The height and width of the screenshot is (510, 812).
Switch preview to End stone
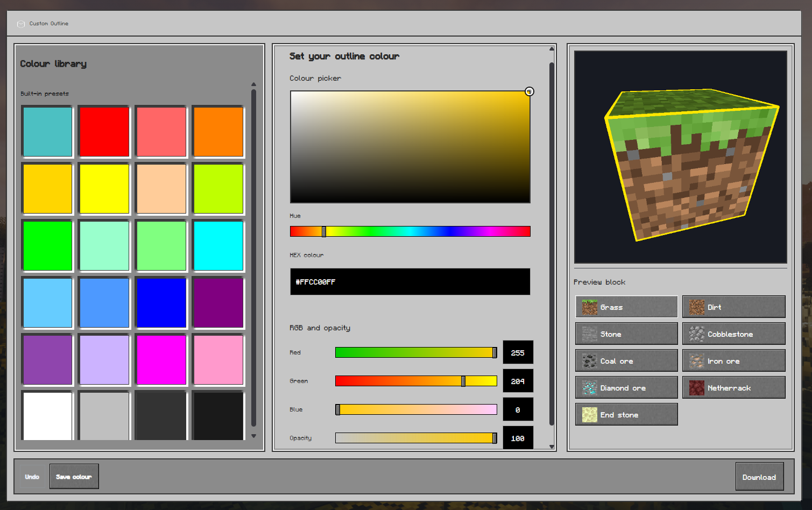626,414
